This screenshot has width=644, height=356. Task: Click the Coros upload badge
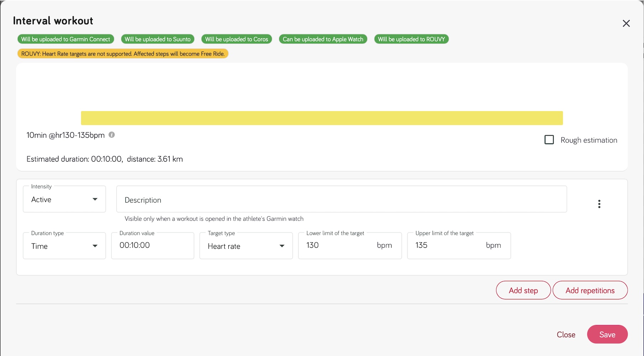pyautogui.click(x=237, y=39)
